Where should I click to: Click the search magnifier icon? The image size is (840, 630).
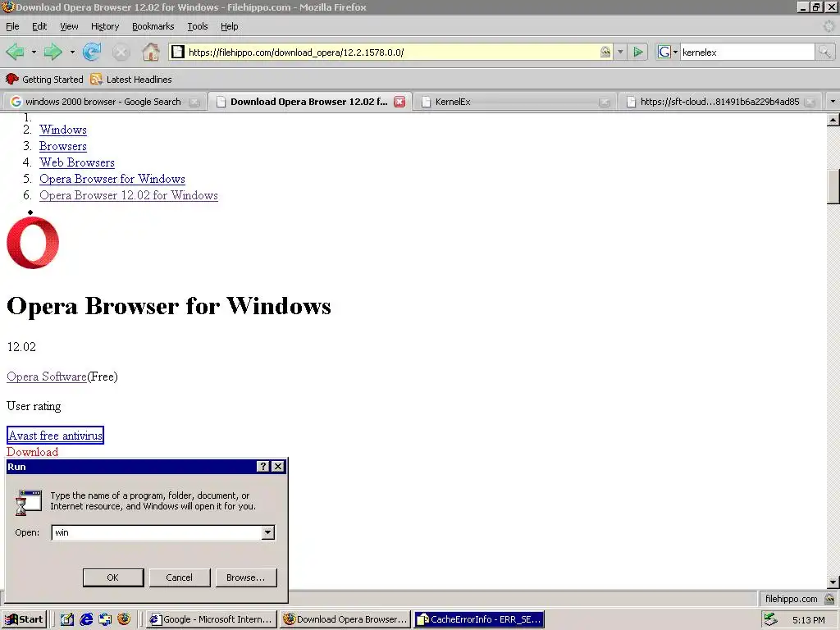(824, 52)
